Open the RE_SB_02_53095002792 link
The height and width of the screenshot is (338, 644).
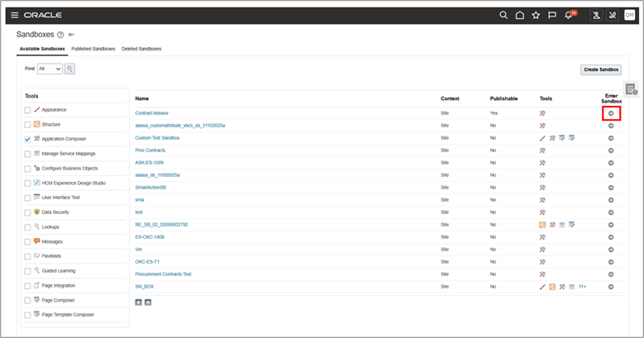pyautogui.click(x=161, y=225)
